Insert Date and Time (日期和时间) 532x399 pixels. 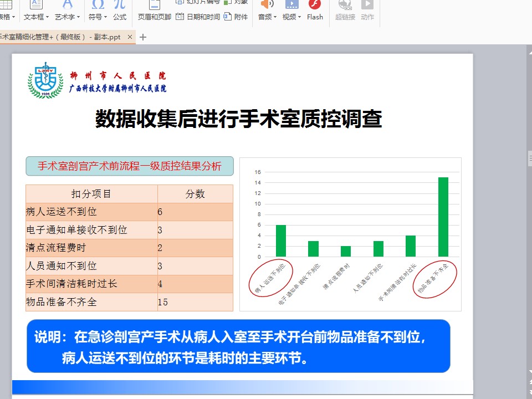coord(198,17)
